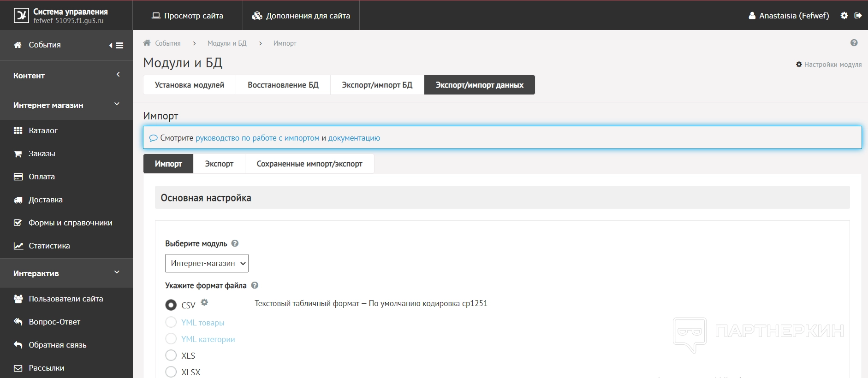Switch to the Экспорт/импорт БД tab
This screenshot has height=378, width=868.
tap(377, 85)
